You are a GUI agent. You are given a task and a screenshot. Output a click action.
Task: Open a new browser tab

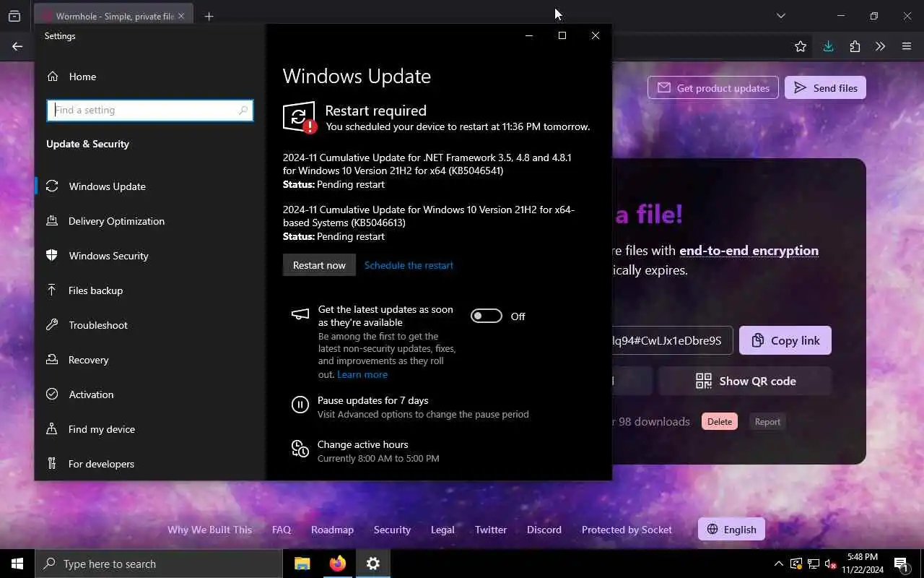pyautogui.click(x=209, y=16)
